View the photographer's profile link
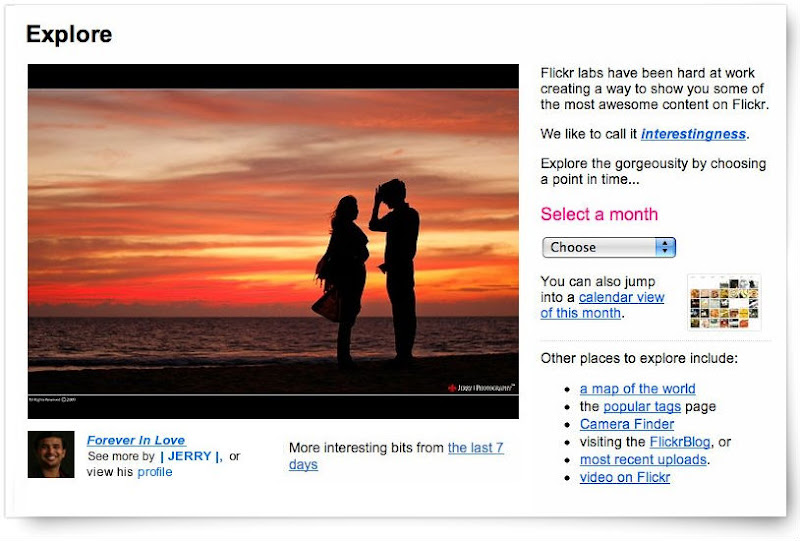 pyautogui.click(x=155, y=472)
